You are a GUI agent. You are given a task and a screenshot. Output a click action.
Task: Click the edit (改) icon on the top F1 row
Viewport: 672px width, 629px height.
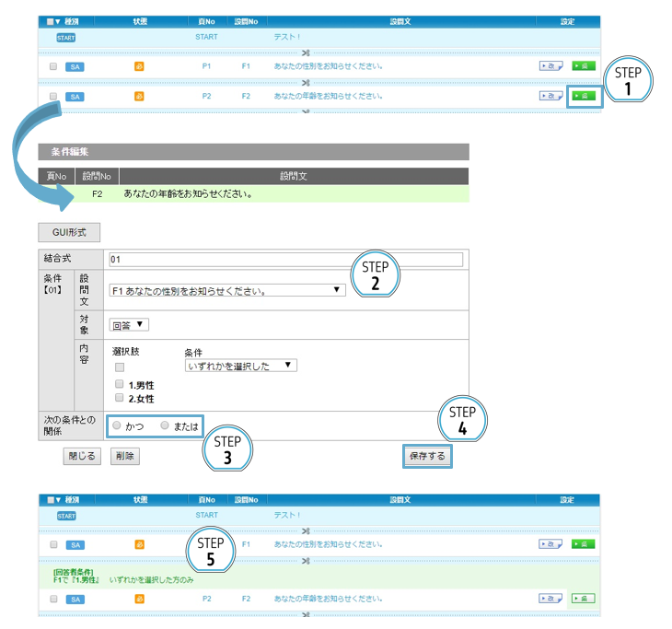coord(550,66)
